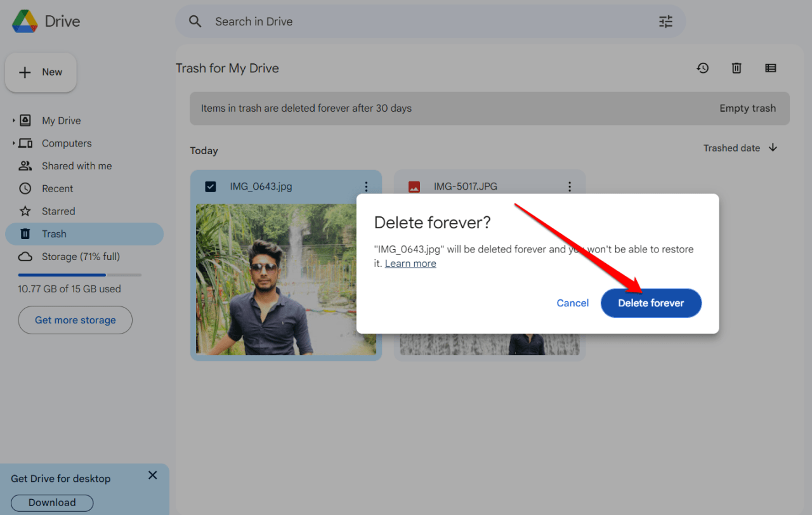
Task: Confirm with the Delete forever button
Action: pos(651,303)
